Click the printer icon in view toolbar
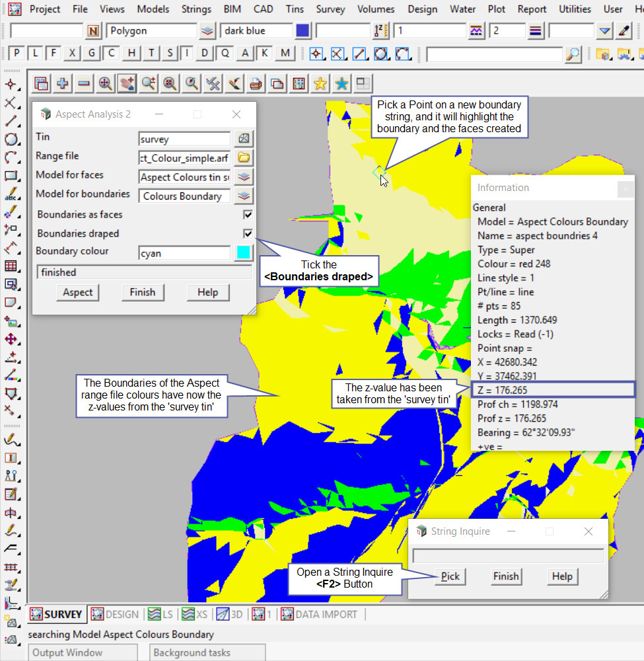Image resolution: width=644 pixels, height=661 pixels. pyautogui.click(x=256, y=83)
